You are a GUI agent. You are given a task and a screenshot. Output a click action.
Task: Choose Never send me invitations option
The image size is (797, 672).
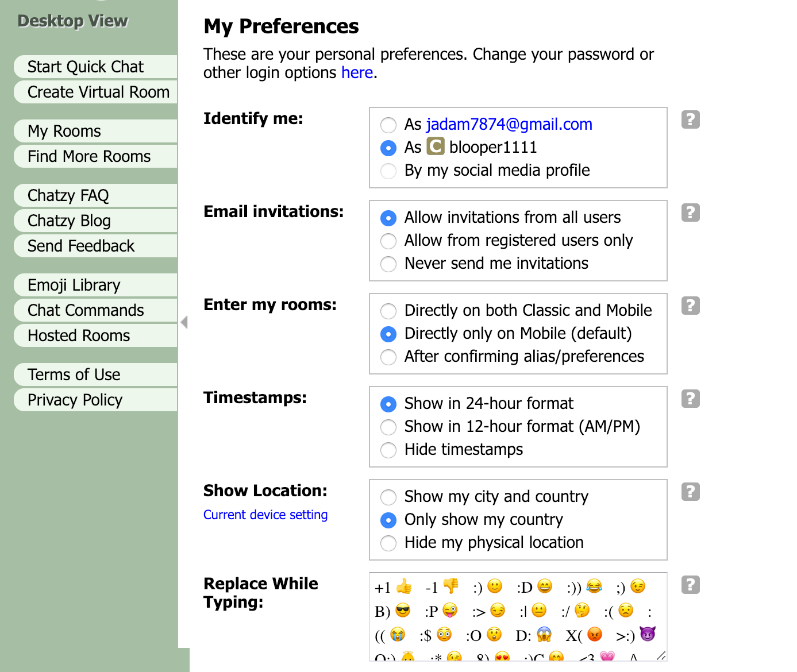[388, 264]
